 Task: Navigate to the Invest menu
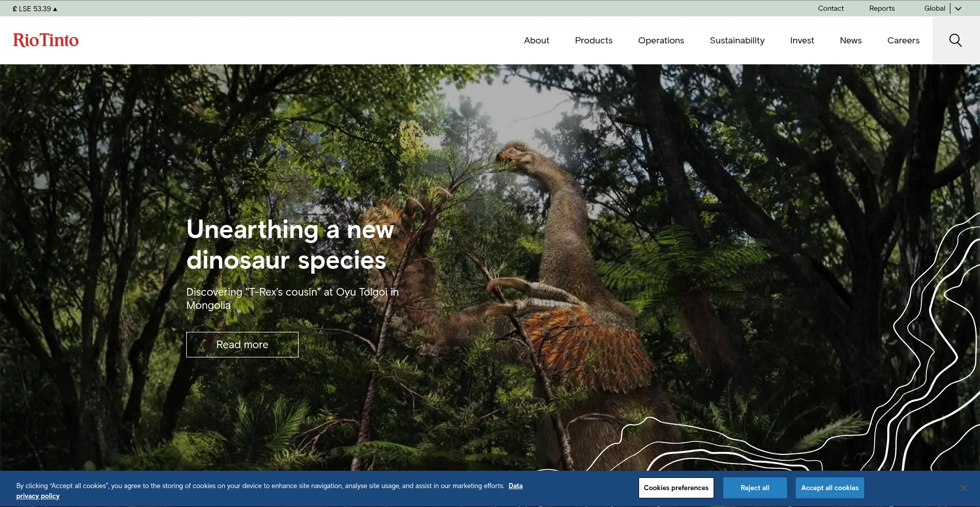pyautogui.click(x=802, y=40)
